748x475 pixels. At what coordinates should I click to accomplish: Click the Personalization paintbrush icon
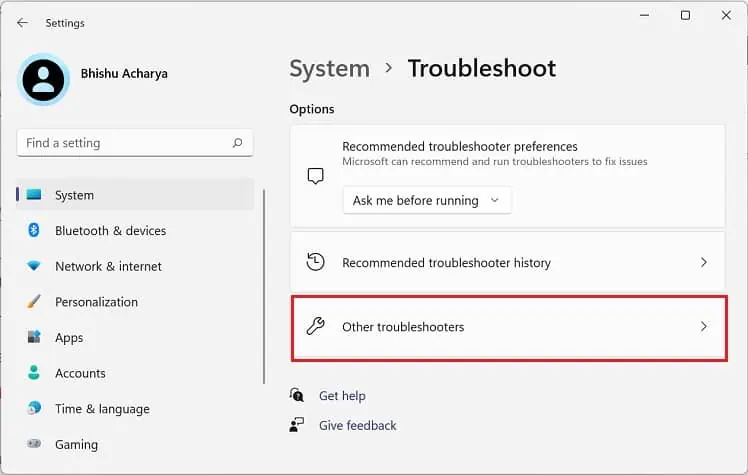[x=34, y=302]
